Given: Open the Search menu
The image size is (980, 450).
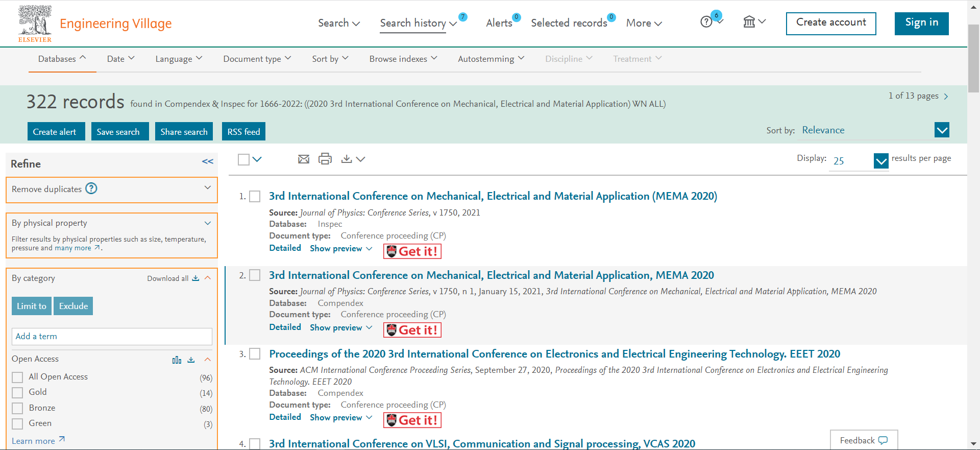Looking at the screenshot, I should [339, 23].
